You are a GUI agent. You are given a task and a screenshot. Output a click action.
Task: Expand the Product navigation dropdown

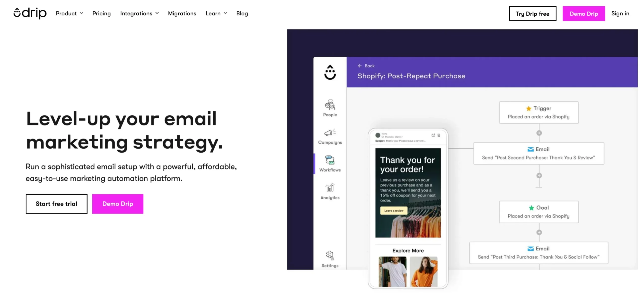[x=69, y=13]
